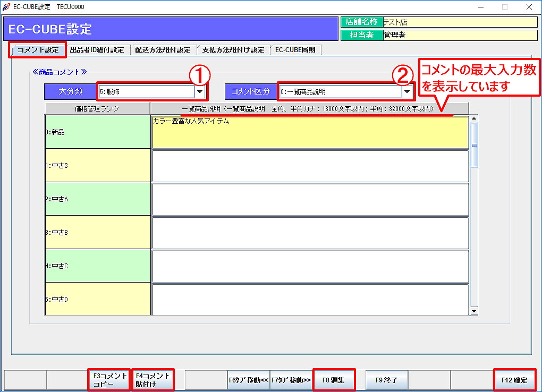Open the 出品者ID紐付設定 tab
542x392 pixels.
97,50
